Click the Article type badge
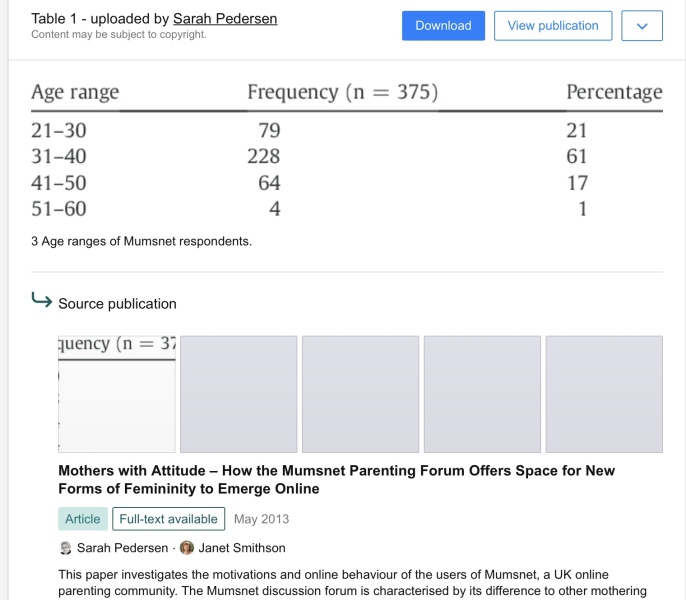 click(x=83, y=519)
